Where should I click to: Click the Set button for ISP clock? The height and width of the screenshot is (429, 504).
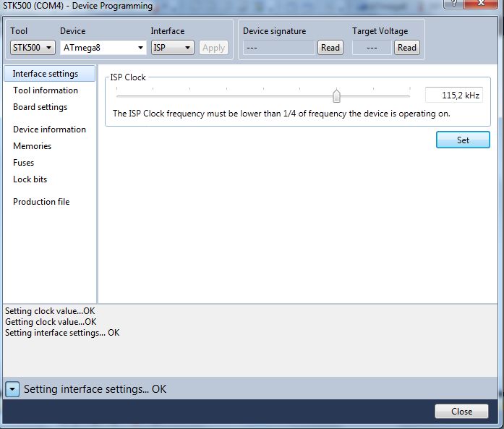463,140
